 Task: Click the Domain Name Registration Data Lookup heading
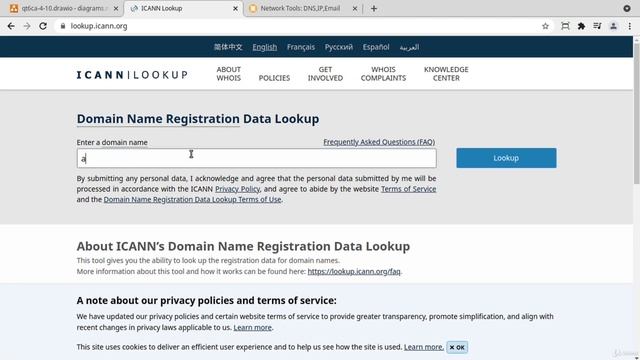coord(198,119)
